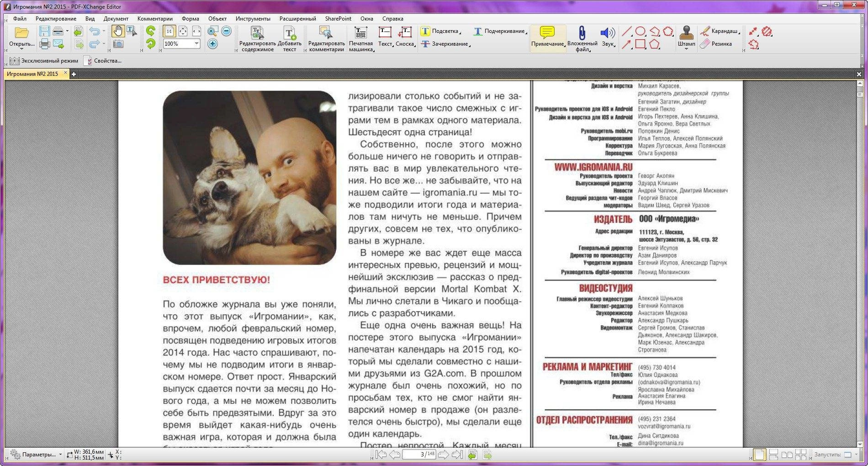Click the Save floppy disk icon
This screenshot has height=466, width=868.
pos(44,31)
